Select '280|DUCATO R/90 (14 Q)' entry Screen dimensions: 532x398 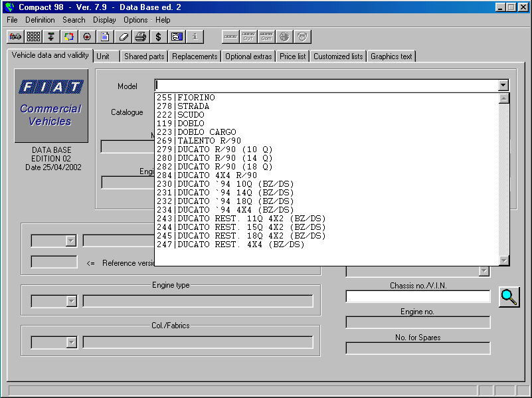tap(327, 158)
